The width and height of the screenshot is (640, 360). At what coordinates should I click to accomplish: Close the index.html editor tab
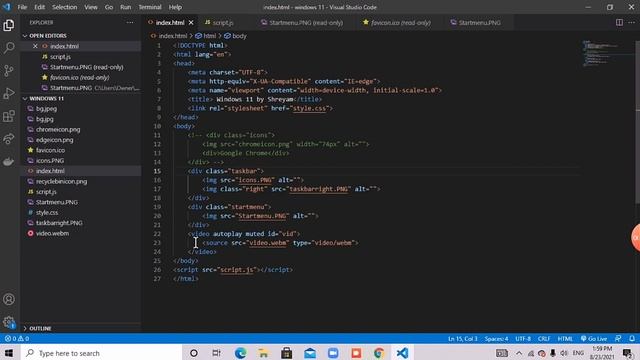pos(191,23)
